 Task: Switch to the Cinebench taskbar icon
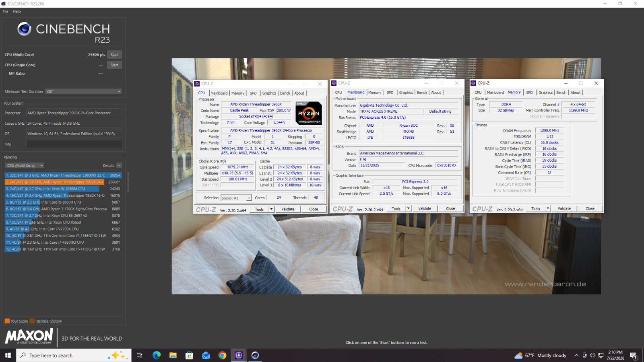coord(255,355)
